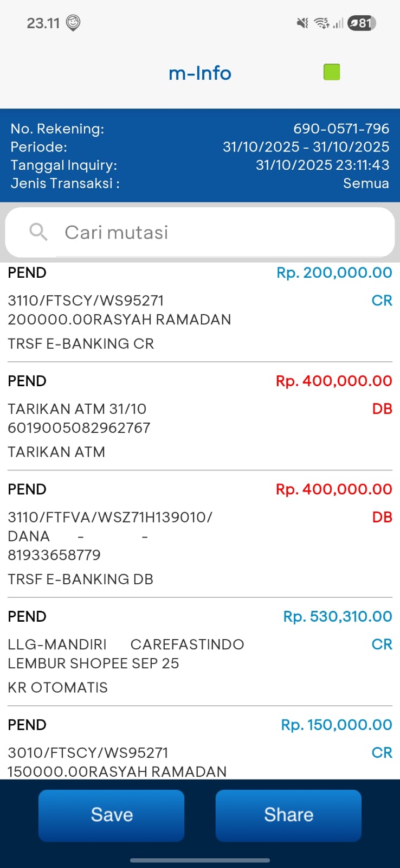The width and height of the screenshot is (400, 868).
Task: Tap the silent mode icon in status bar
Action: point(302,23)
